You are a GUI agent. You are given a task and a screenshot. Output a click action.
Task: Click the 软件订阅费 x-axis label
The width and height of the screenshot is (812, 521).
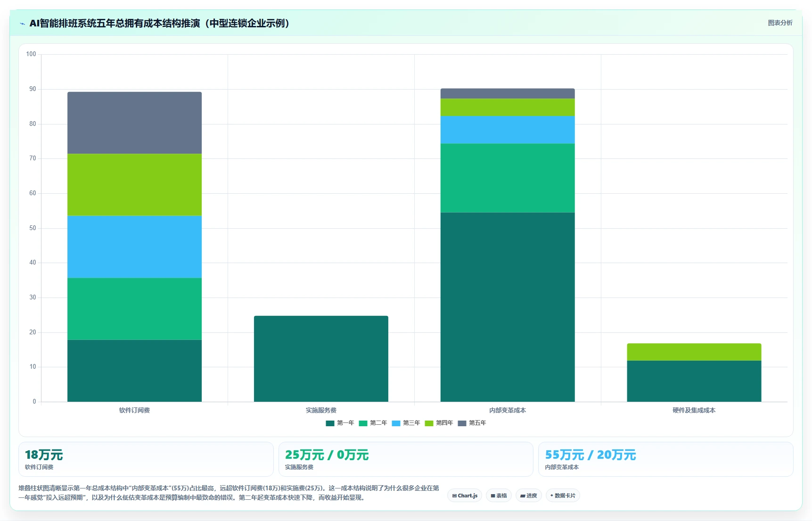pyautogui.click(x=134, y=410)
